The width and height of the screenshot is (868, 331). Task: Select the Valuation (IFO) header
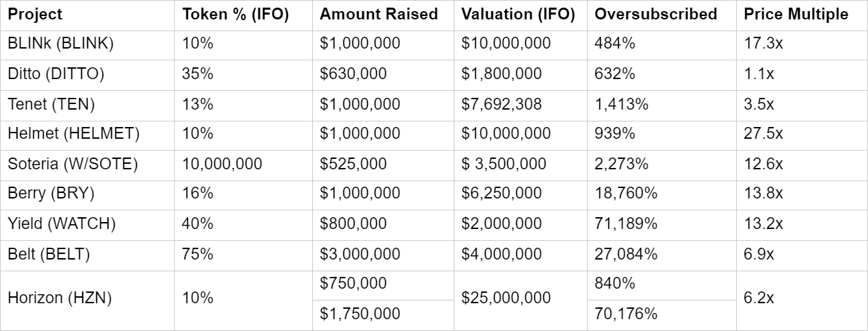coord(518,15)
